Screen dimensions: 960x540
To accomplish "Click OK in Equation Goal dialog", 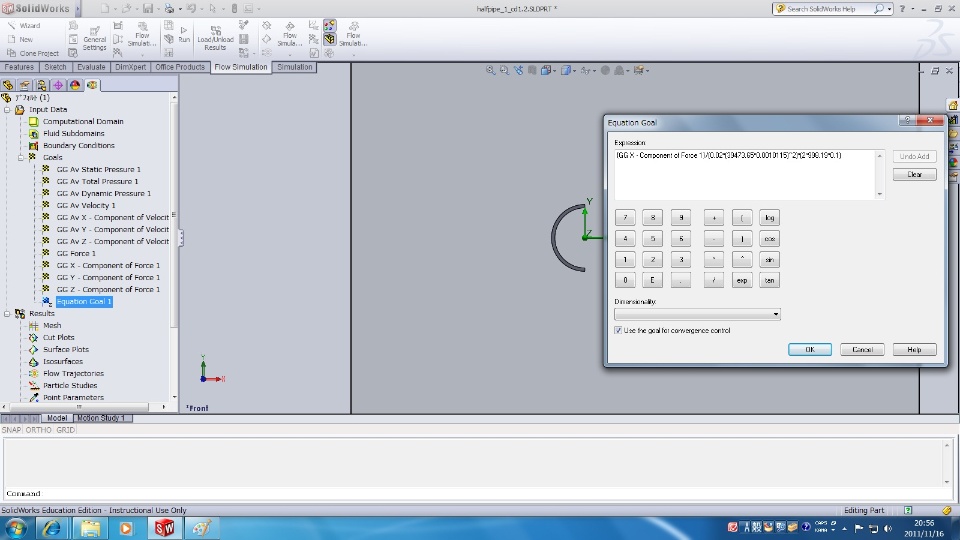I will pyautogui.click(x=809, y=350).
